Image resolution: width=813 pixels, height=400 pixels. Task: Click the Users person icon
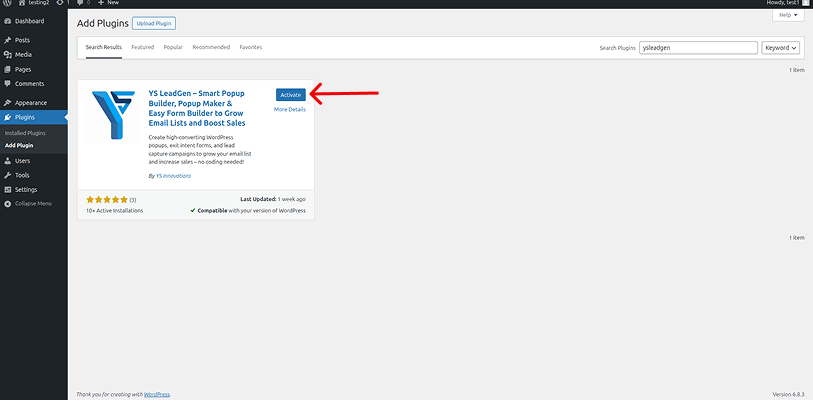(x=7, y=161)
